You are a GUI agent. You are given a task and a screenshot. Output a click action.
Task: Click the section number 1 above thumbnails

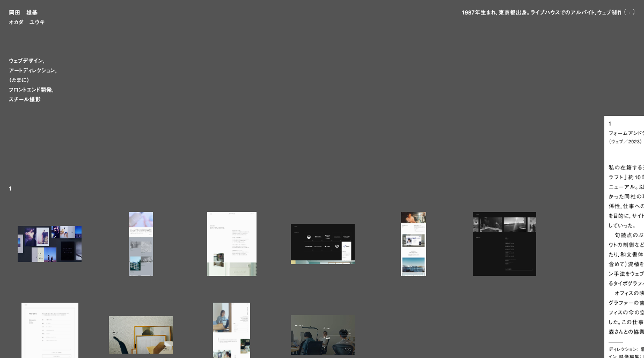[10, 188]
